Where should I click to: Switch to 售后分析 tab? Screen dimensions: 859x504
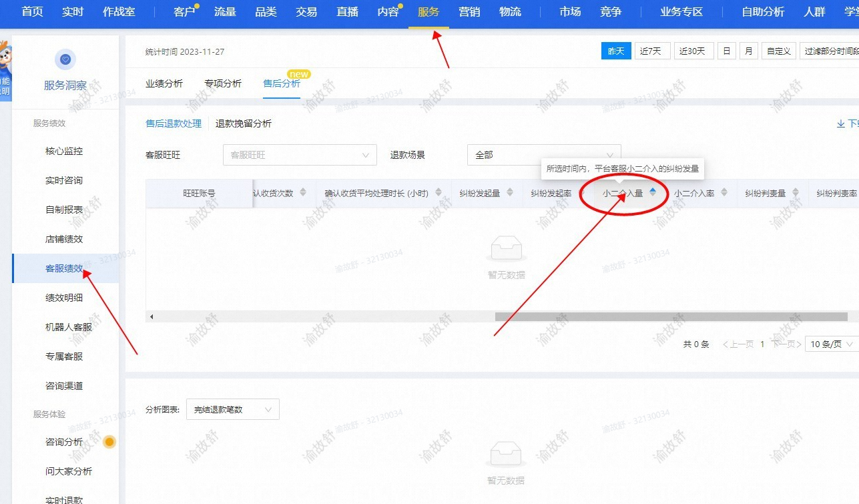282,83
